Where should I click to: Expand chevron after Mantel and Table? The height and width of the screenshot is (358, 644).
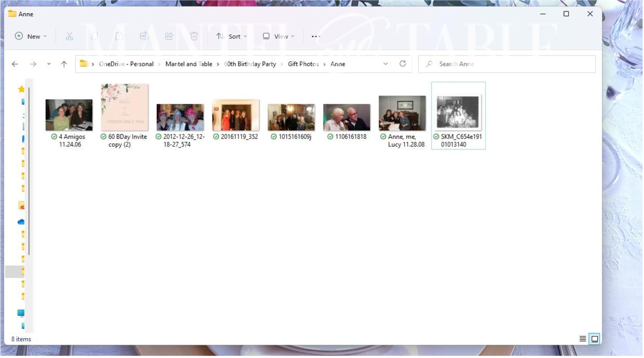[x=218, y=64]
